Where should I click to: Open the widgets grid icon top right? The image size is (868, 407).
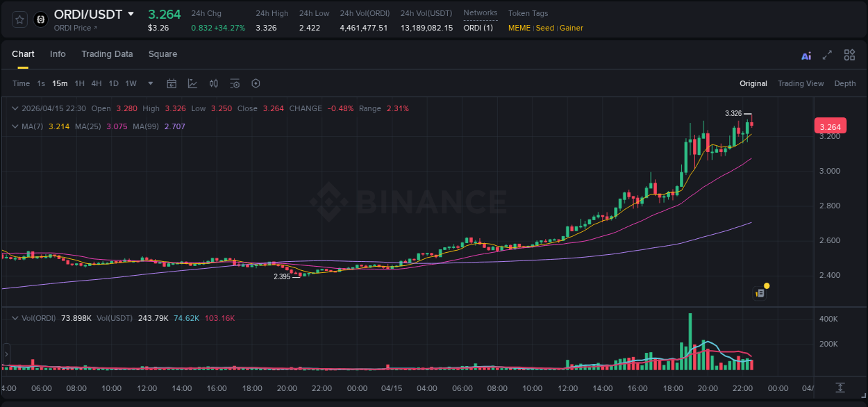[849, 54]
